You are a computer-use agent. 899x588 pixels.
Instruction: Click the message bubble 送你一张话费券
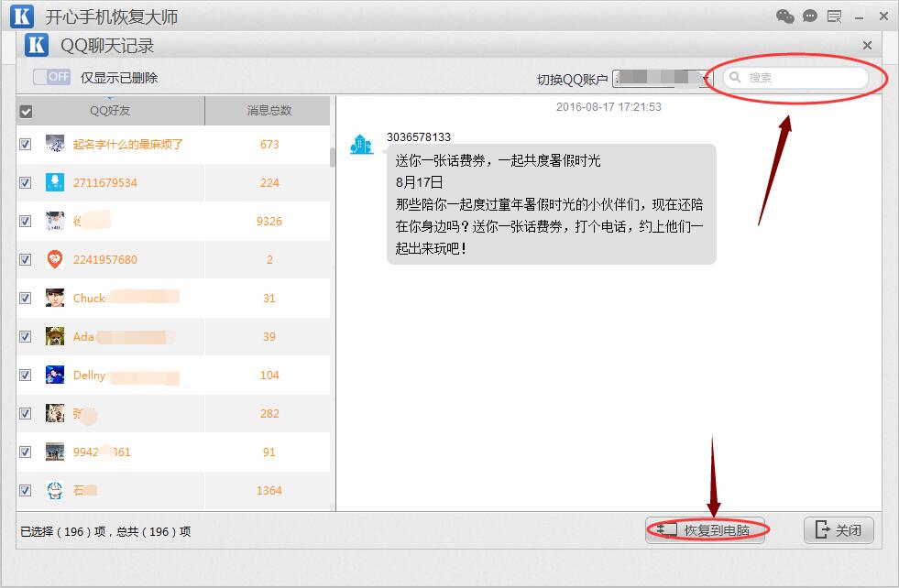point(552,204)
